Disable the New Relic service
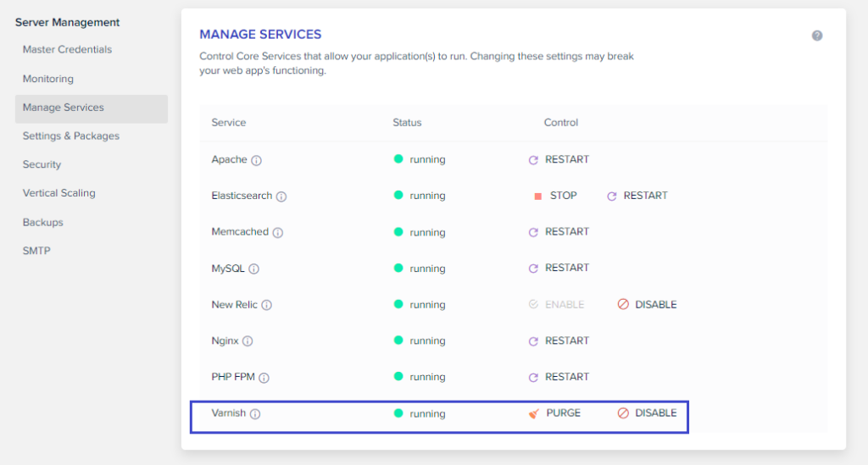This screenshot has width=868, height=465. click(x=647, y=305)
